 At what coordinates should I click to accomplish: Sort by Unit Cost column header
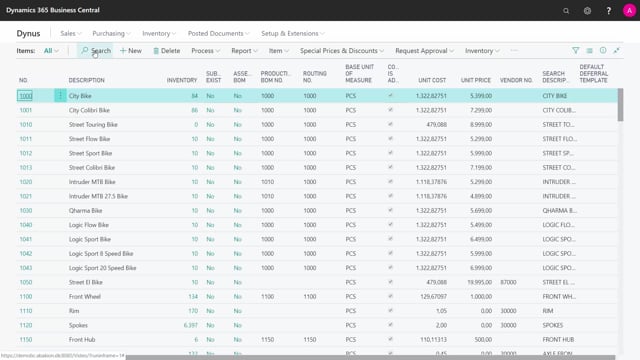pos(432,80)
